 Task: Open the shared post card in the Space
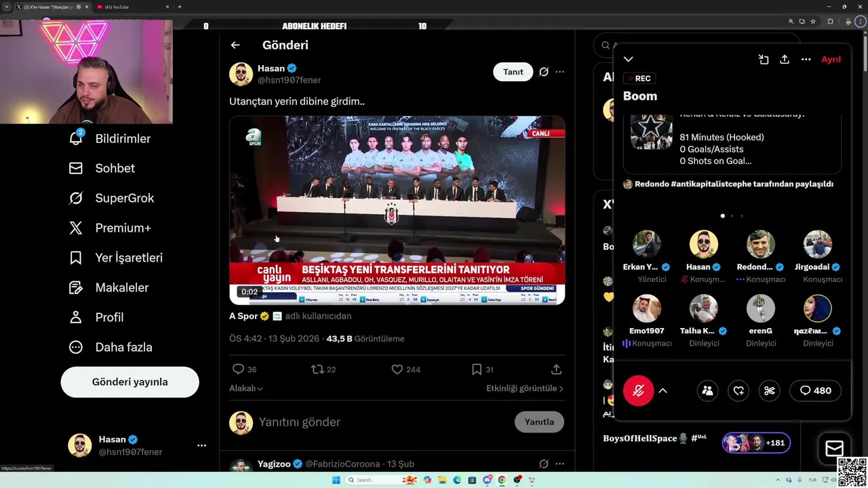pos(732,144)
